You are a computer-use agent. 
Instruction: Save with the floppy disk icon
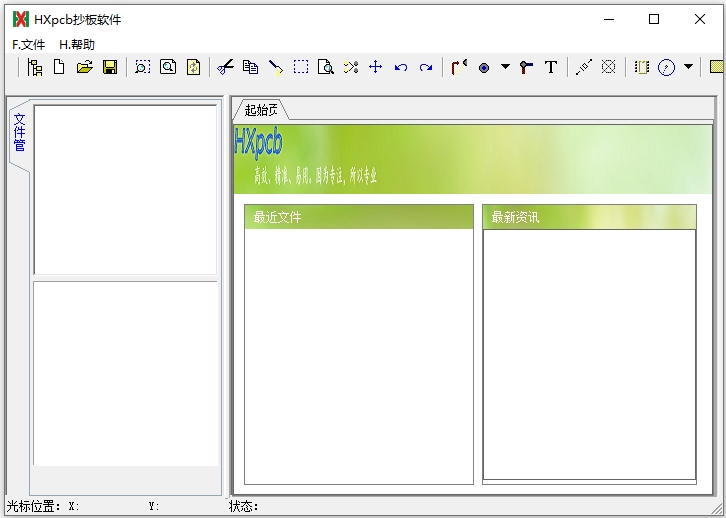click(110, 68)
